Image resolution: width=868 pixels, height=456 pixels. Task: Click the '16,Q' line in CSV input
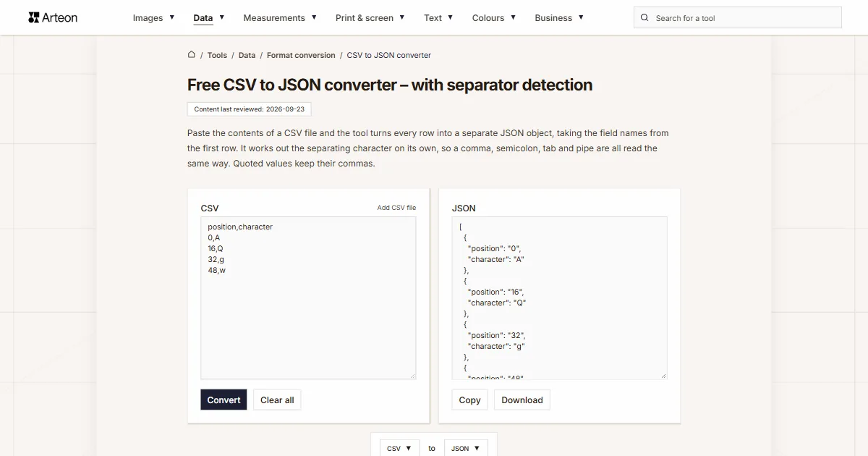tap(216, 248)
